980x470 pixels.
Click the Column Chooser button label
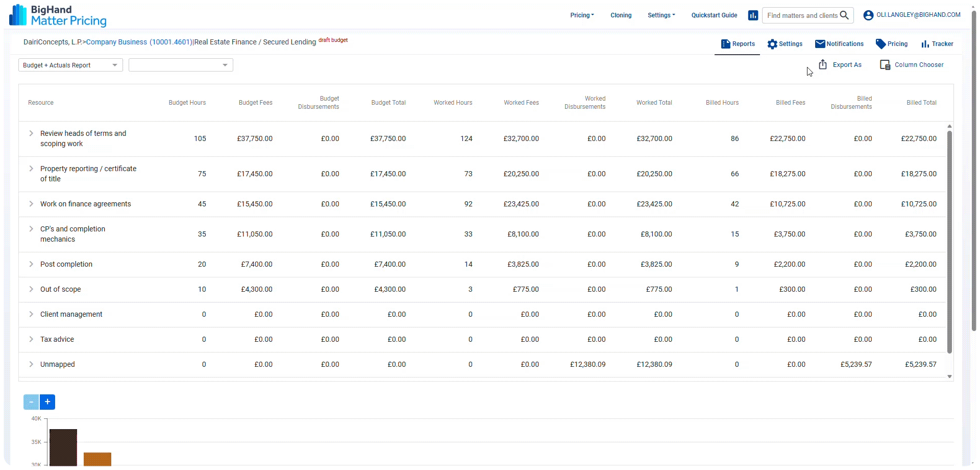(x=919, y=65)
